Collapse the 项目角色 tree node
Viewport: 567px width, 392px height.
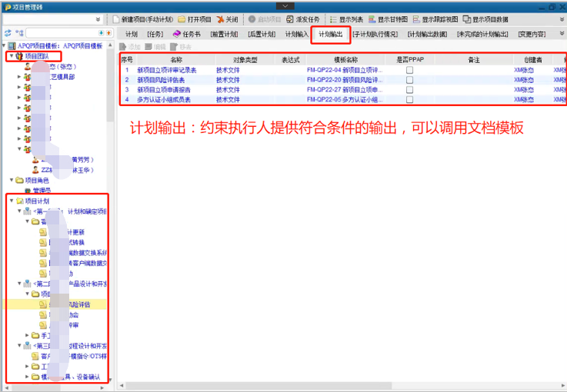[x=10, y=180]
